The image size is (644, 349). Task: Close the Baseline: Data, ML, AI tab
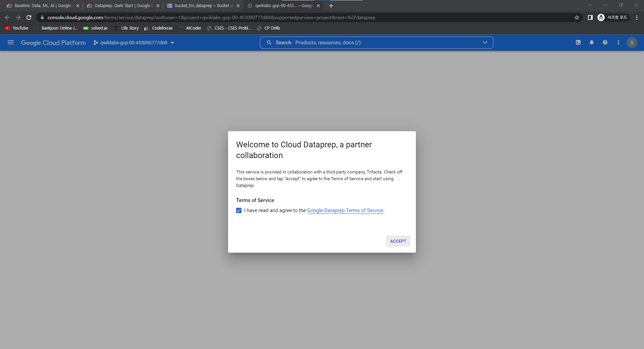78,6
